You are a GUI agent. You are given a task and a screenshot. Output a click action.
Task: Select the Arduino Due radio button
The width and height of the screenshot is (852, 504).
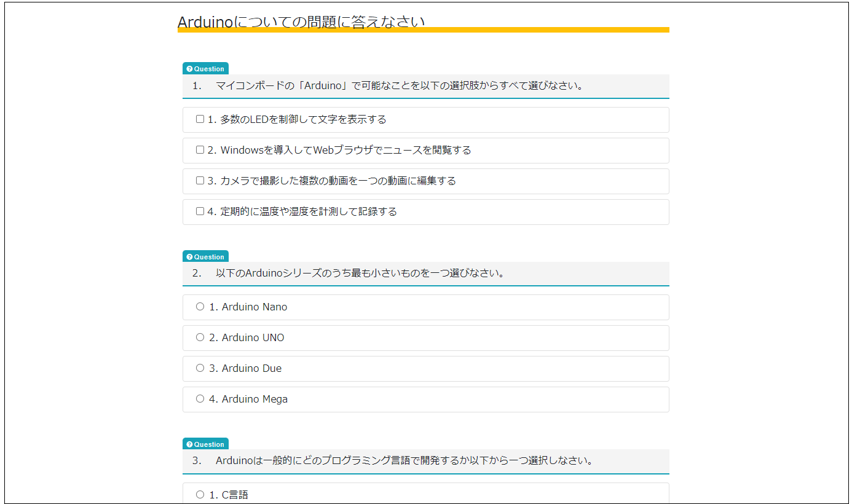click(x=200, y=368)
